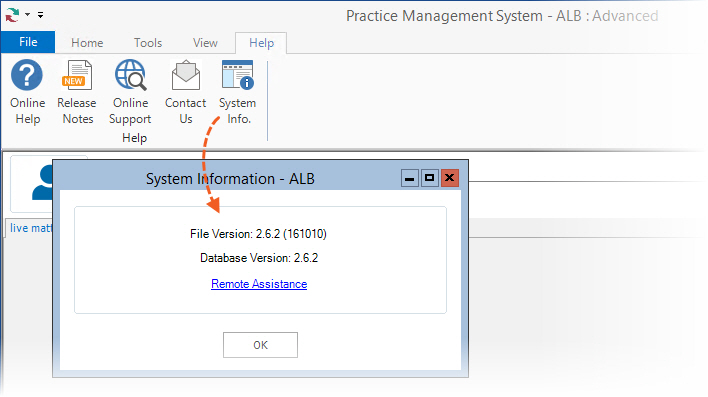The image size is (708, 397).
Task: Open System Info. in the ribbon
Action: (x=238, y=92)
